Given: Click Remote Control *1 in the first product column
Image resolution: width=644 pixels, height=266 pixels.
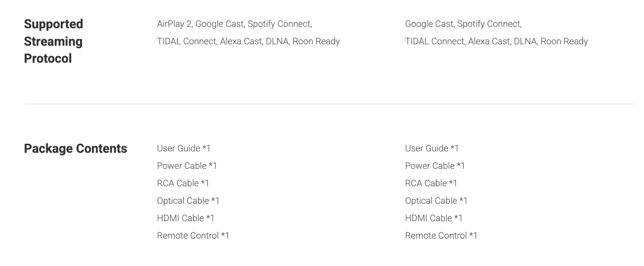Looking at the screenshot, I should point(193,236).
